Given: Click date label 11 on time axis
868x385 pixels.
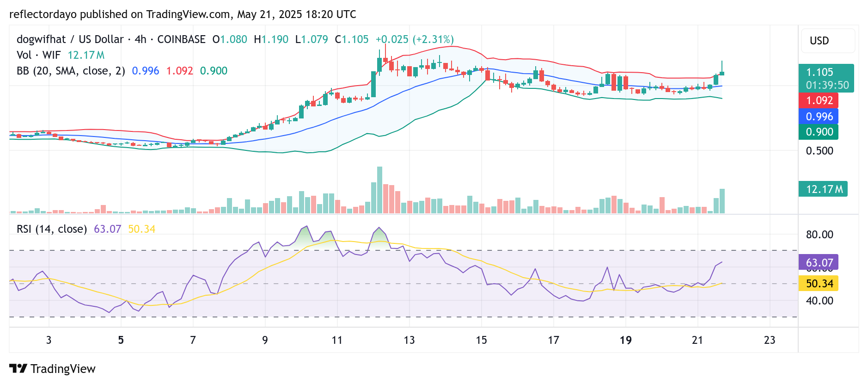Looking at the screenshot, I should pyautogui.click(x=337, y=340).
